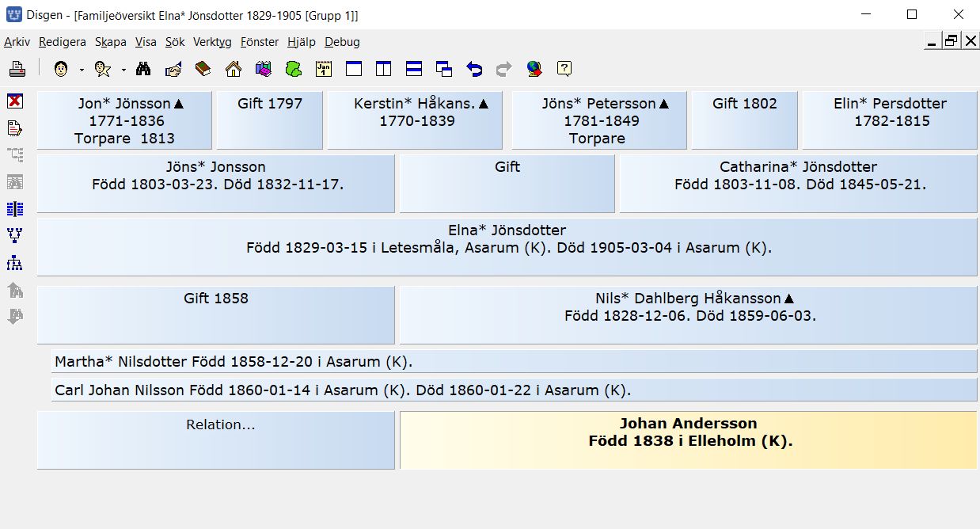Image resolution: width=980 pixels, height=529 pixels.
Task: Click the binoculars search icon
Action: [143, 69]
